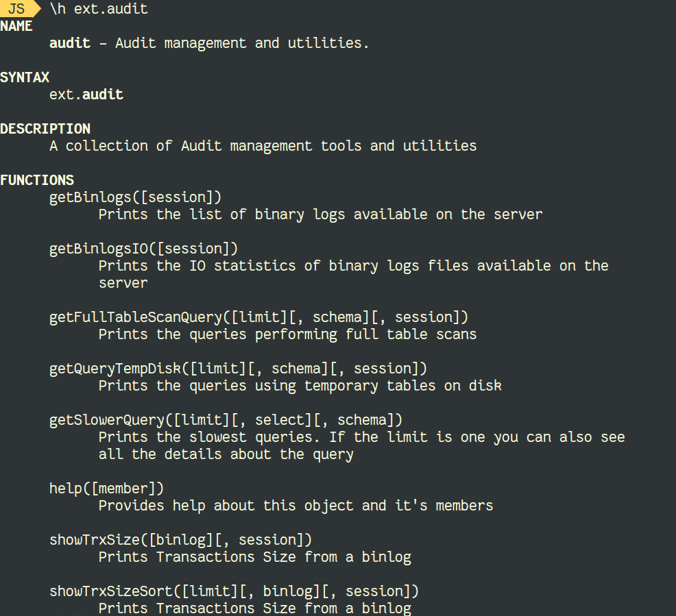Click the SYNTAX section heading
The image size is (676, 616).
click(25, 77)
